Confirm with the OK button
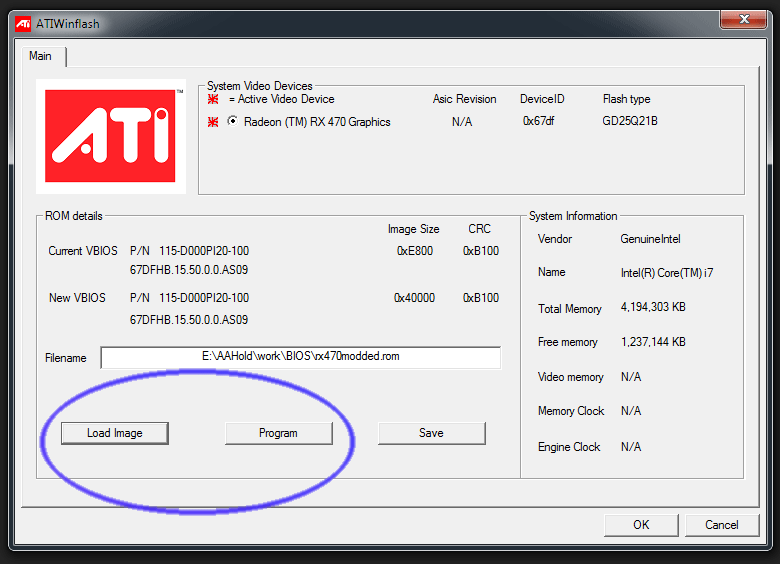 641,525
